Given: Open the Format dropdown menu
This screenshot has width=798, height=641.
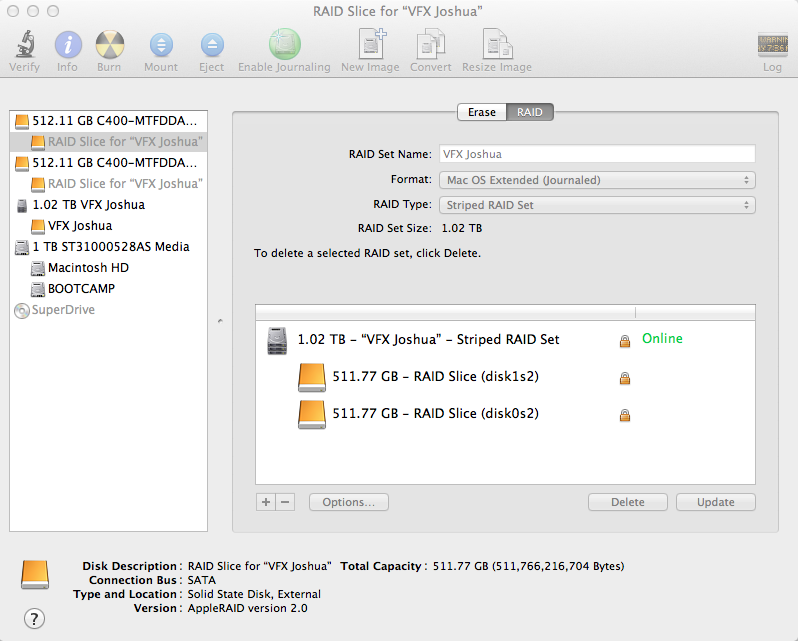Looking at the screenshot, I should click(597, 180).
